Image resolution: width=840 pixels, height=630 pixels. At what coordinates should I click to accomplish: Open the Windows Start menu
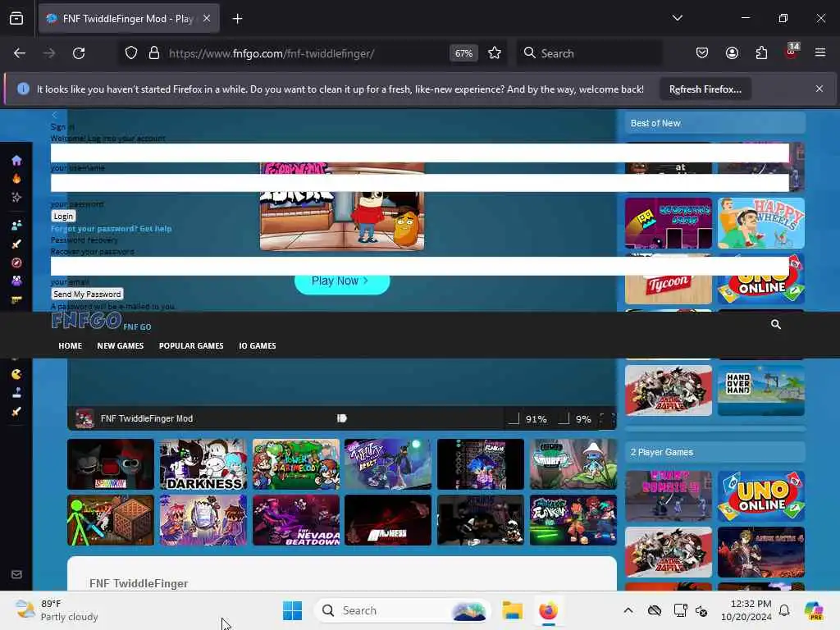(x=293, y=610)
